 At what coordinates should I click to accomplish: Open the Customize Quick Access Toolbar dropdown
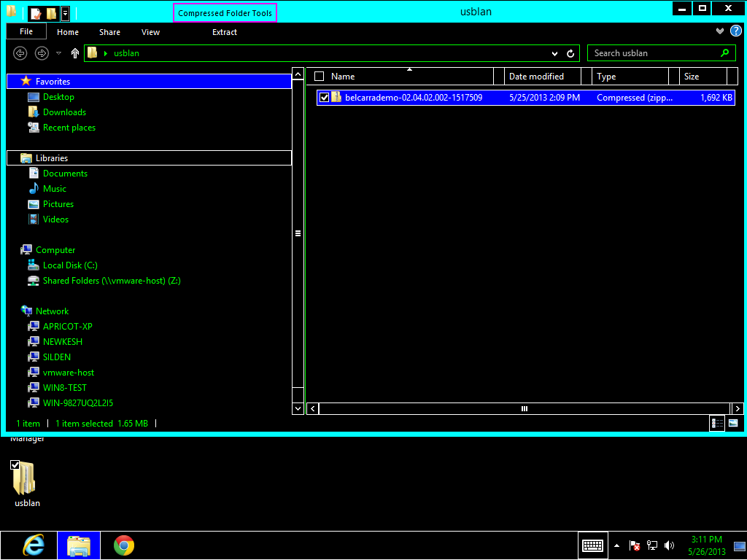(65, 13)
